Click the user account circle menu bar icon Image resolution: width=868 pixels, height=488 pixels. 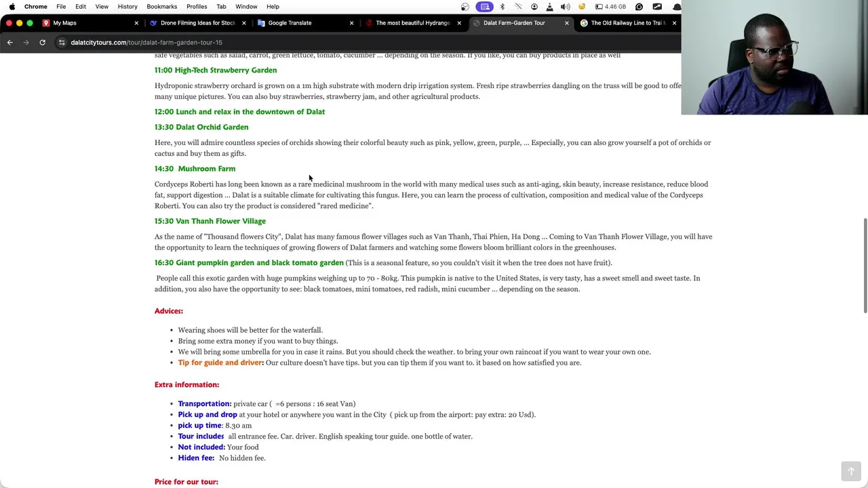click(x=534, y=7)
